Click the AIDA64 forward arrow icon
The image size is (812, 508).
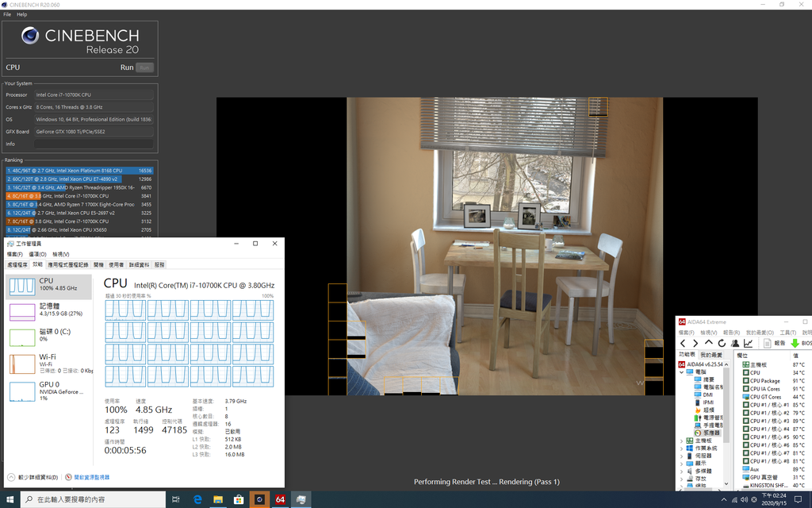pyautogui.click(x=695, y=343)
